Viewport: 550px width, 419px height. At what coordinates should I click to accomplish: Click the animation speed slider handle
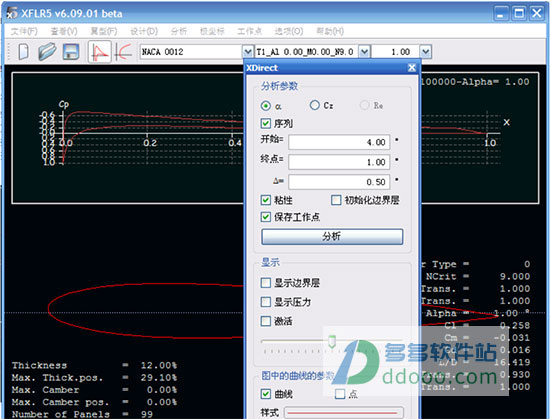[x=332, y=341]
